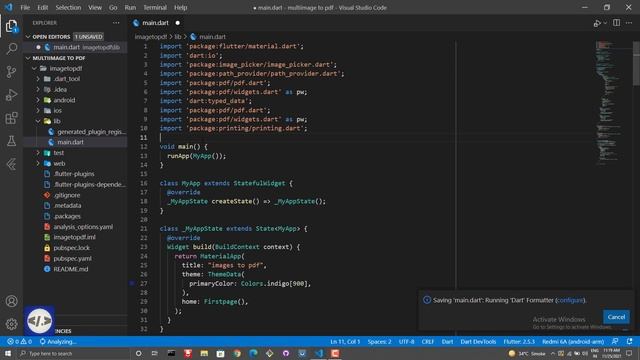Select the main.dart editor tab

click(x=157, y=23)
